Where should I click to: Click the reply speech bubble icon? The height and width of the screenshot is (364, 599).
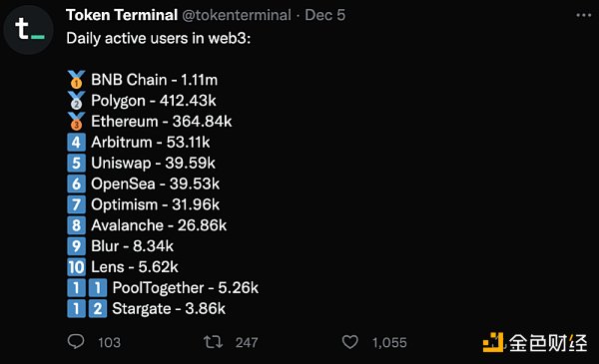[x=76, y=341]
